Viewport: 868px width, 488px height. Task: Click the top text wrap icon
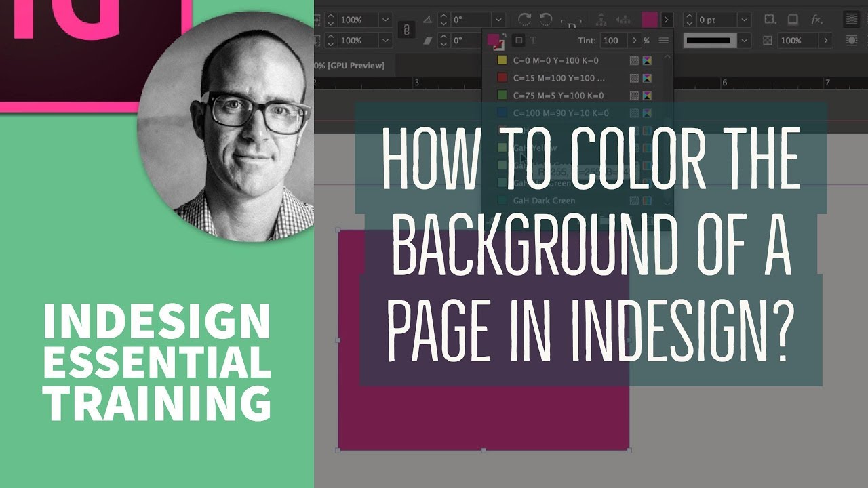coord(852,20)
